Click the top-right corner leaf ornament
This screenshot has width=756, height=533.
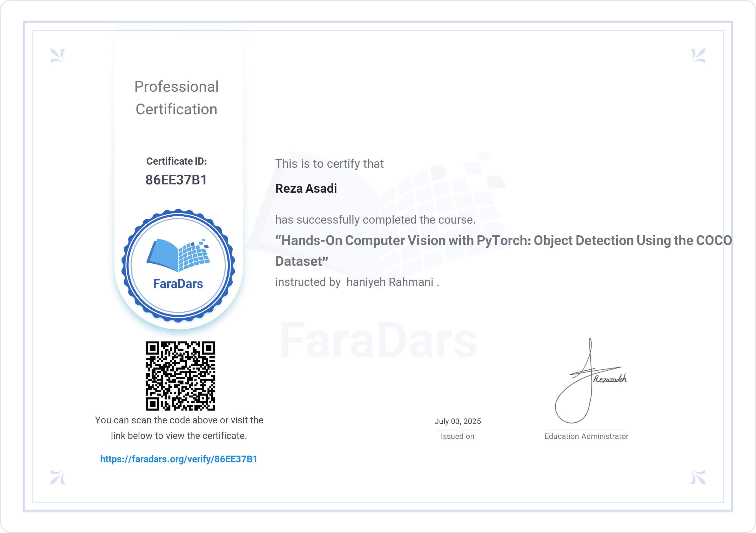(x=698, y=55)
